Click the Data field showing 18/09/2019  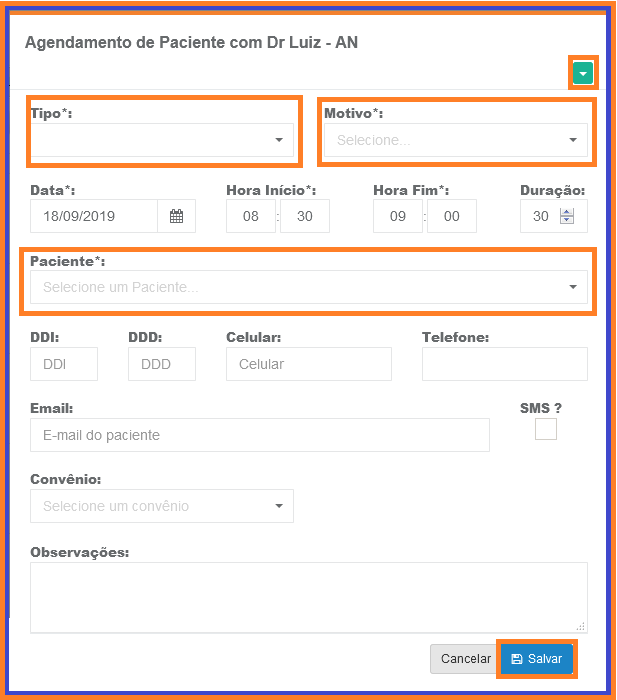pos(94,216)
